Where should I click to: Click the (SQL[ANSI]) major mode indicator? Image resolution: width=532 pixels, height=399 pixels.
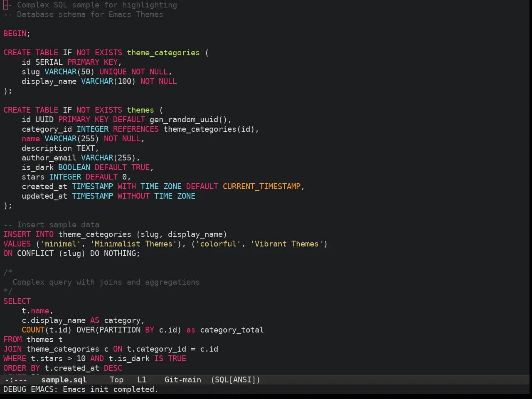coord(235,379)
